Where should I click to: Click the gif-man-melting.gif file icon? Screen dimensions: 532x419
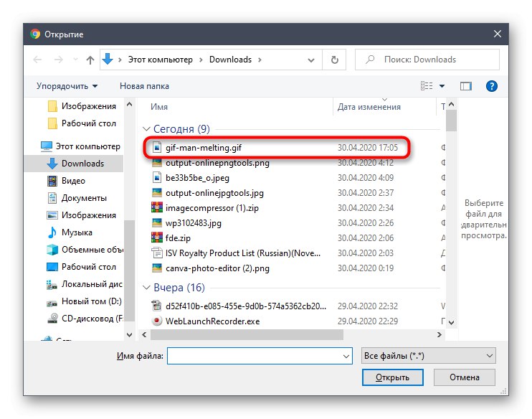157,147
